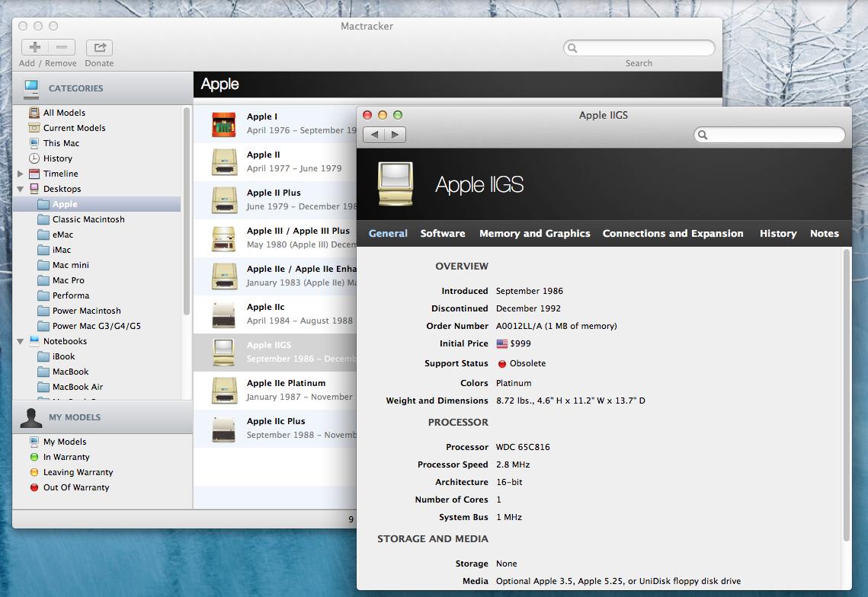Click the Remove (−) toolbar button

pyautogui.click(x=62, y=47)
